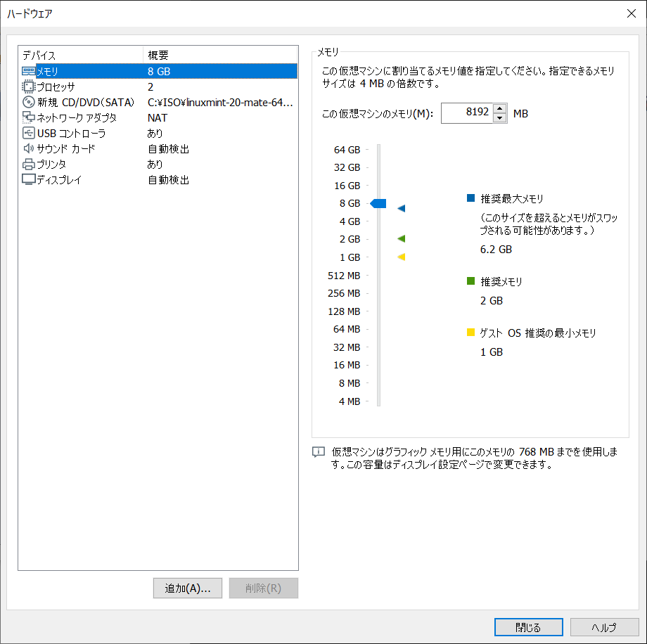Click the 概要 column header
The height and width of the screenshot is (644, 647).
click(x=220, y=55)
